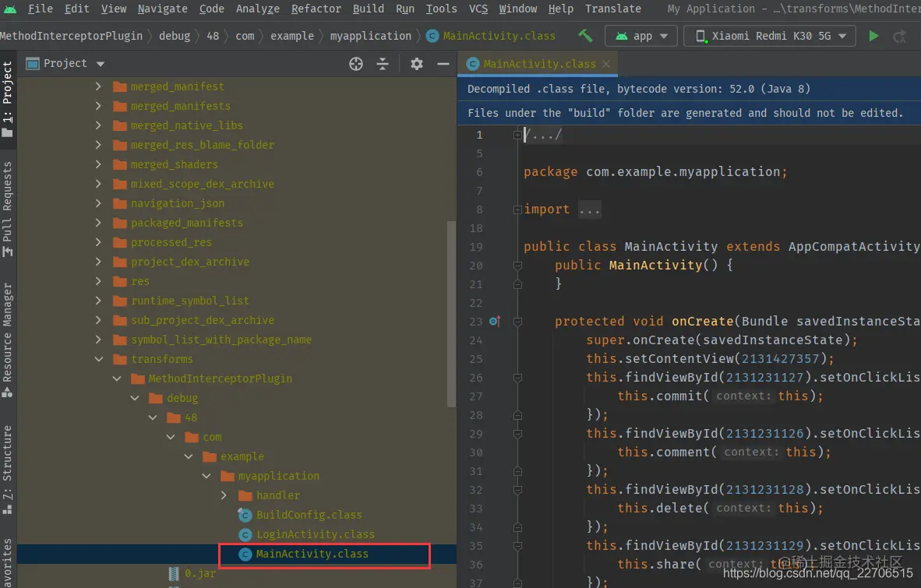This screenshot has width=921, height=588.
Task: Click the debug breadcrumb item
Action: pyautogui.click(x=175, y=36)
